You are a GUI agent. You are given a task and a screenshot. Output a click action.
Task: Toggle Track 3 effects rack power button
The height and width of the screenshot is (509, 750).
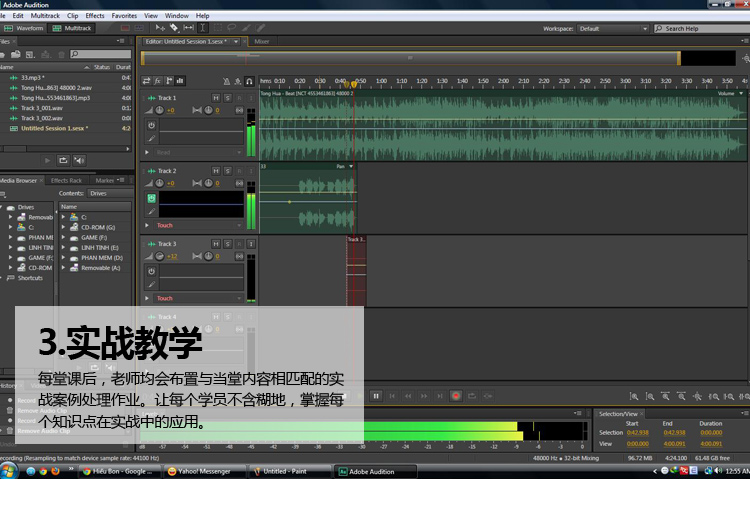click(x=152, y=271)
